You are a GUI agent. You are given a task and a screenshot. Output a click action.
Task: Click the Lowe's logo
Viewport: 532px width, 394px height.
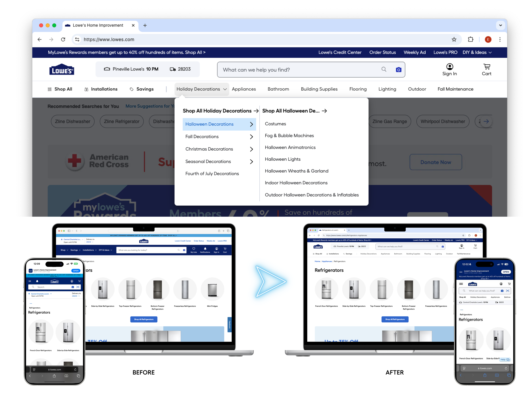[x=62, y=69]
